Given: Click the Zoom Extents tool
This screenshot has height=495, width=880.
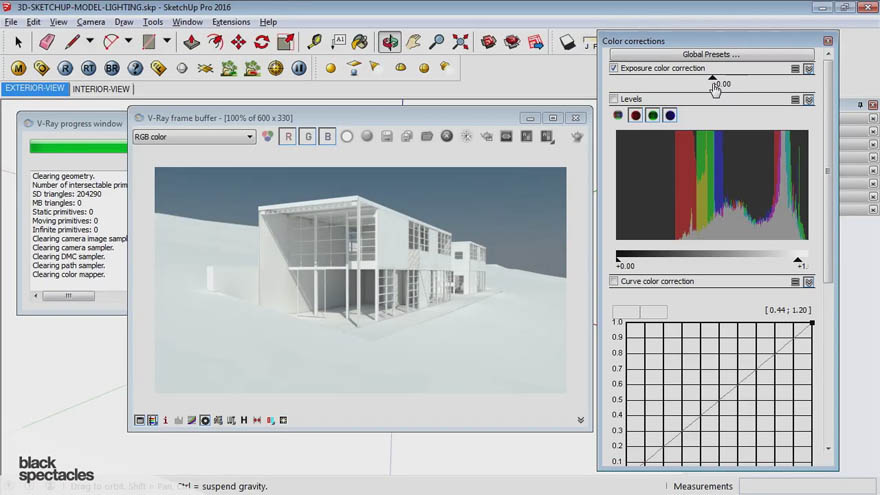Looking at the screenshot, I should coord(460,42).
